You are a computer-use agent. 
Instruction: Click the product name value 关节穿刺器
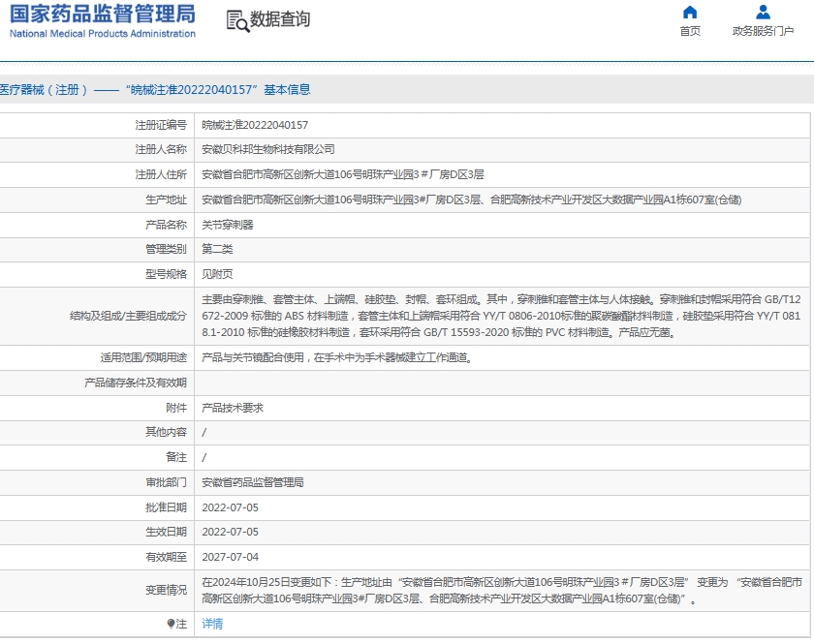pos(227,225)
